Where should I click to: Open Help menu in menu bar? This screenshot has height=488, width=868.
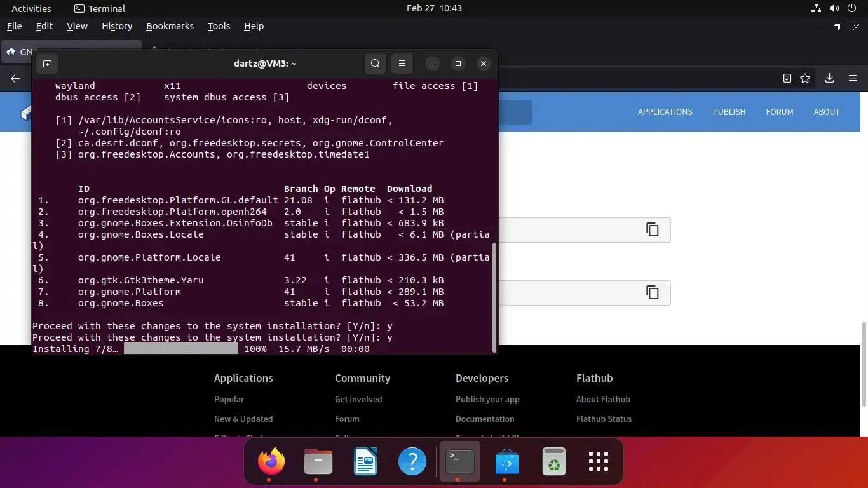(254, 26)
